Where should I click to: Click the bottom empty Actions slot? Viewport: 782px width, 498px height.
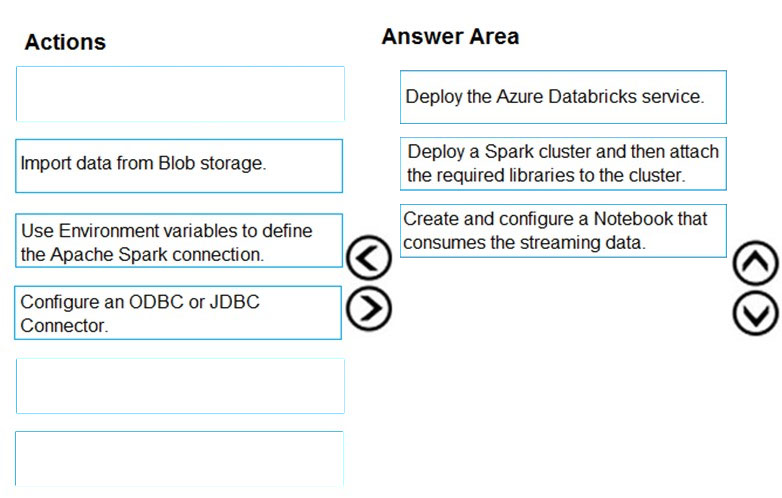point(180,459)
